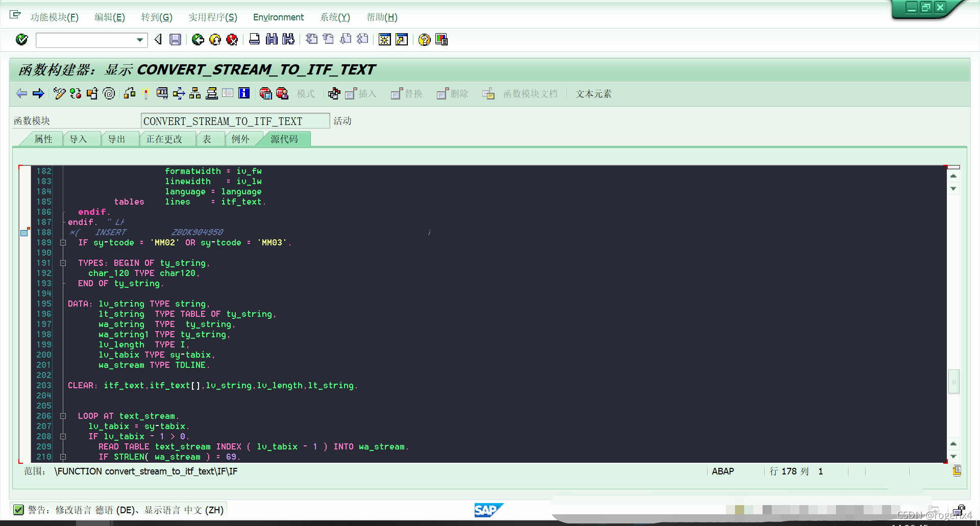
Task: Open the 编辑(E) menu
Action: click(110, 17)
